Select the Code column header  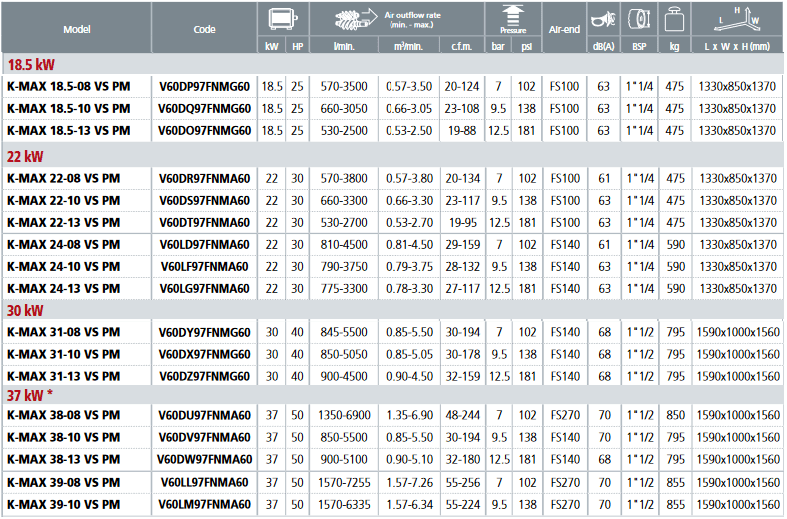pyautogui.click(x=204, y=30)
